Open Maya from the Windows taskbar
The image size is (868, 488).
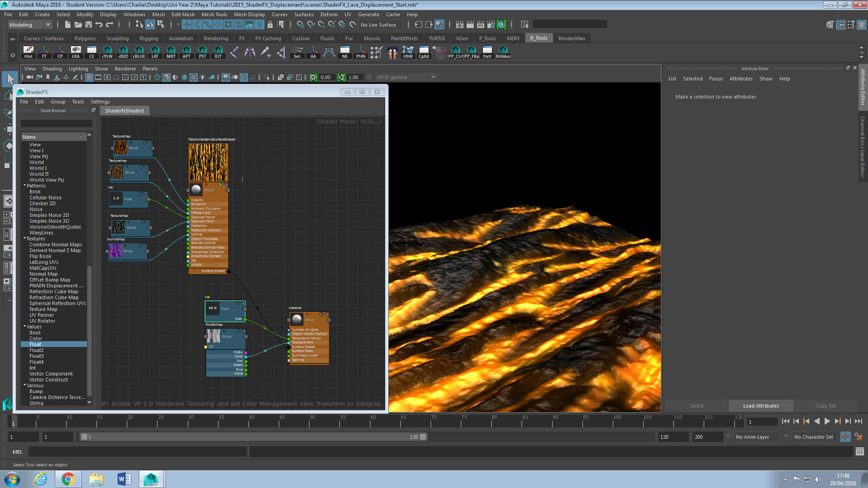coord(151,479)
